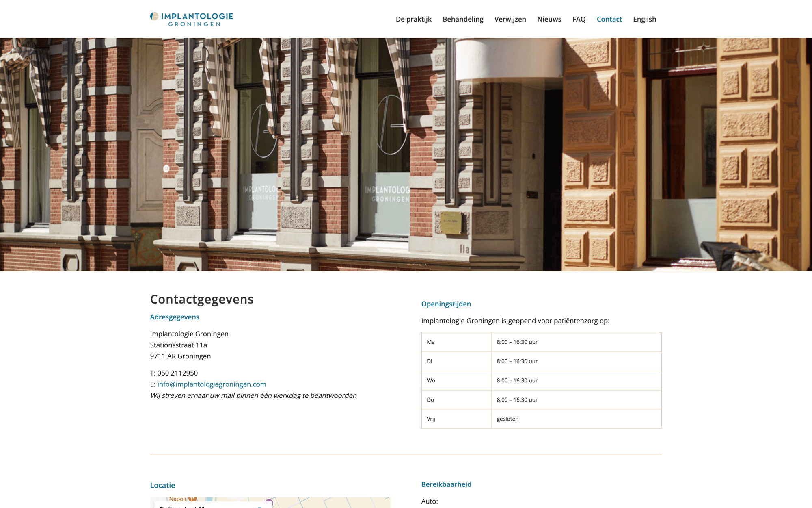Switch the site language to English
This screenshot has width=812, height=508.
[644, 19]
